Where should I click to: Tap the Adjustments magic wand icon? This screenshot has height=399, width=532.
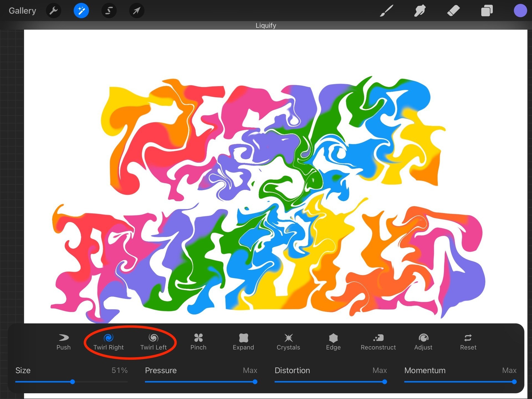click(x=81, y=11)
